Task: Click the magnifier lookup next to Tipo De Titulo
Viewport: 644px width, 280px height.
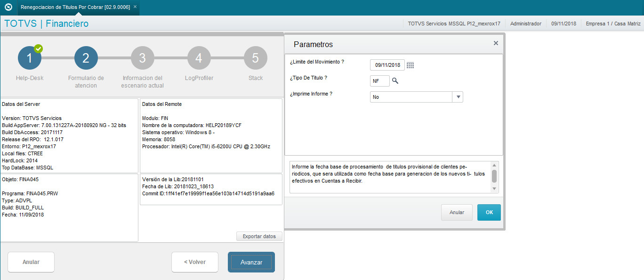Action: point(395,81)
